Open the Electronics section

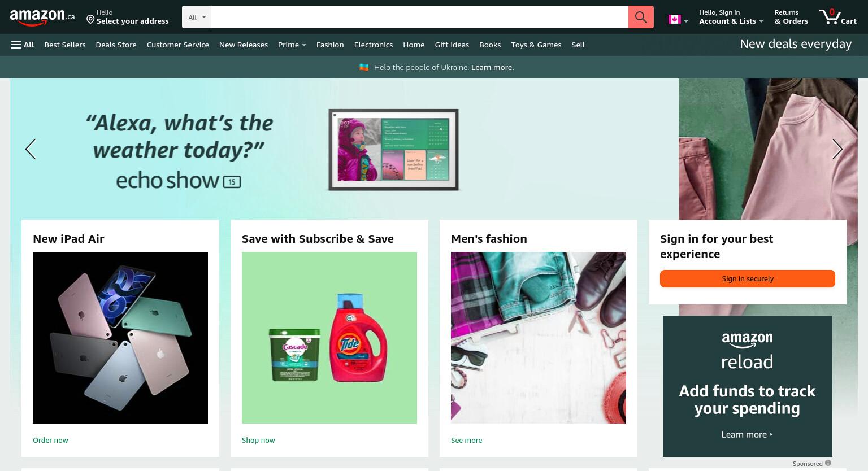(373, 45)
